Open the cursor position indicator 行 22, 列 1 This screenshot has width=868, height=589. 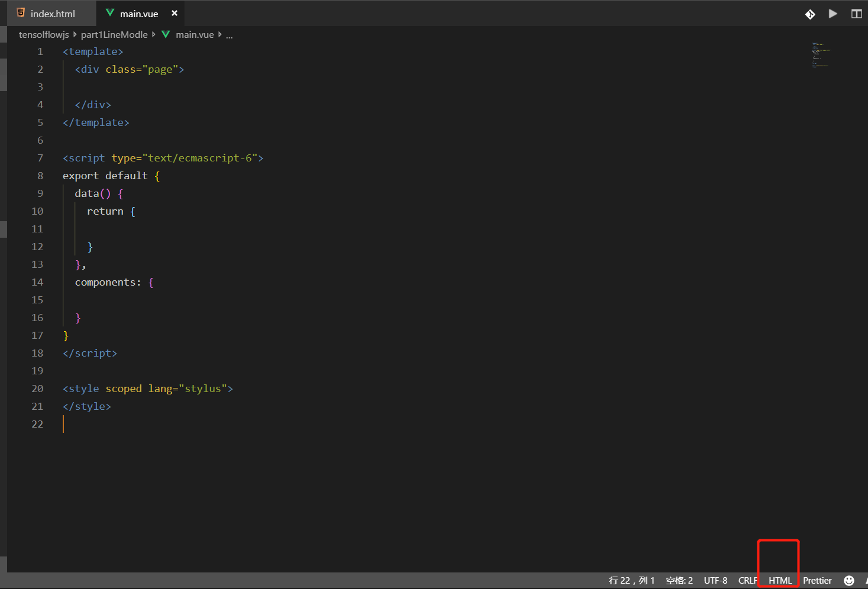point(631,581)
